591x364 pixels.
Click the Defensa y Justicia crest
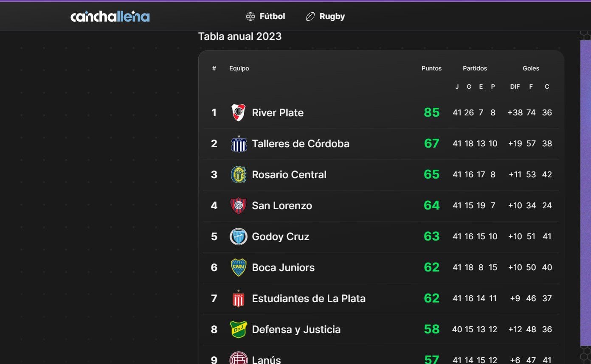tap(239, 330)
